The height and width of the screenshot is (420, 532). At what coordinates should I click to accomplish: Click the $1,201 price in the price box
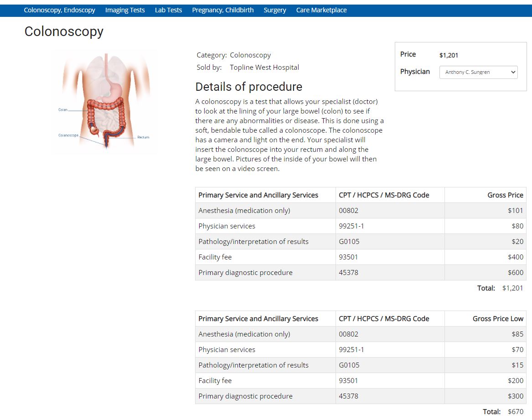tap(449, 55)
